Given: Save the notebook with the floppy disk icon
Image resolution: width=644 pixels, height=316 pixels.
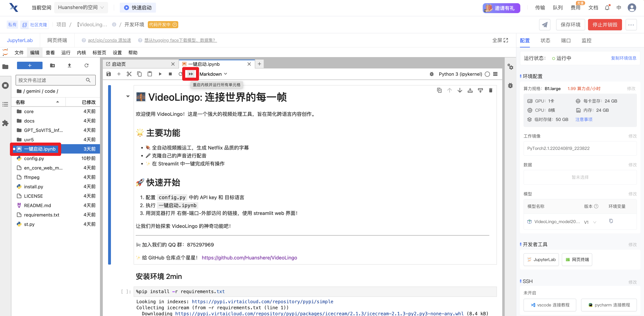Looking at the screenshot, I should 108,74.
